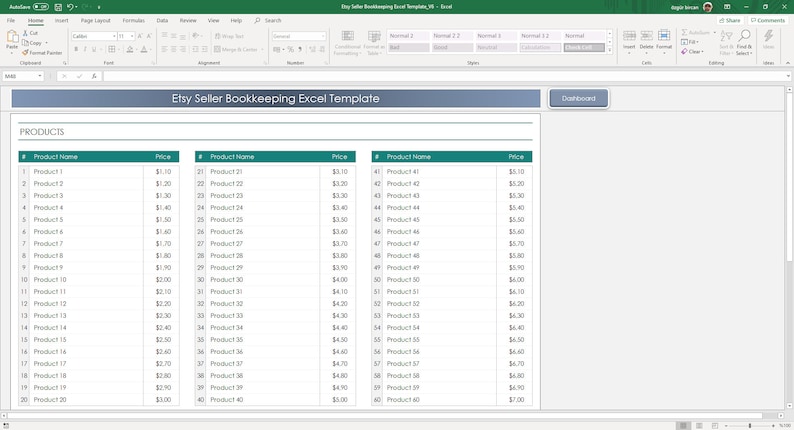
Task: Click Merge & Center
Action: (236, 49)
